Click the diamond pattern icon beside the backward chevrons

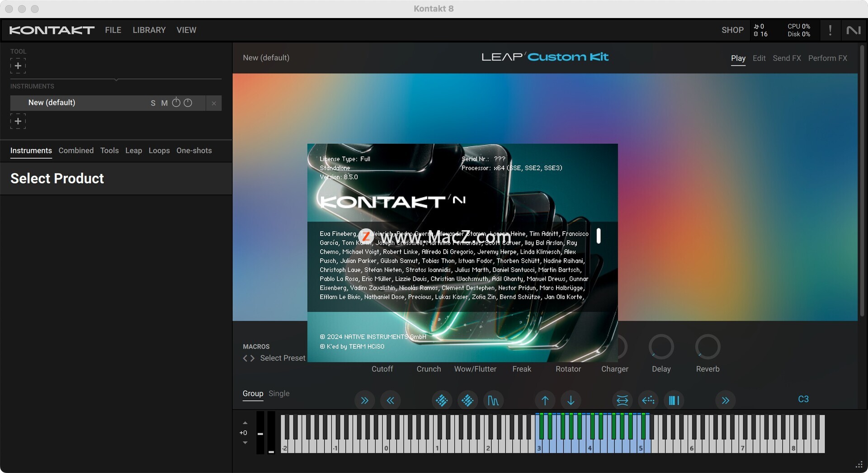pos(442,400)
